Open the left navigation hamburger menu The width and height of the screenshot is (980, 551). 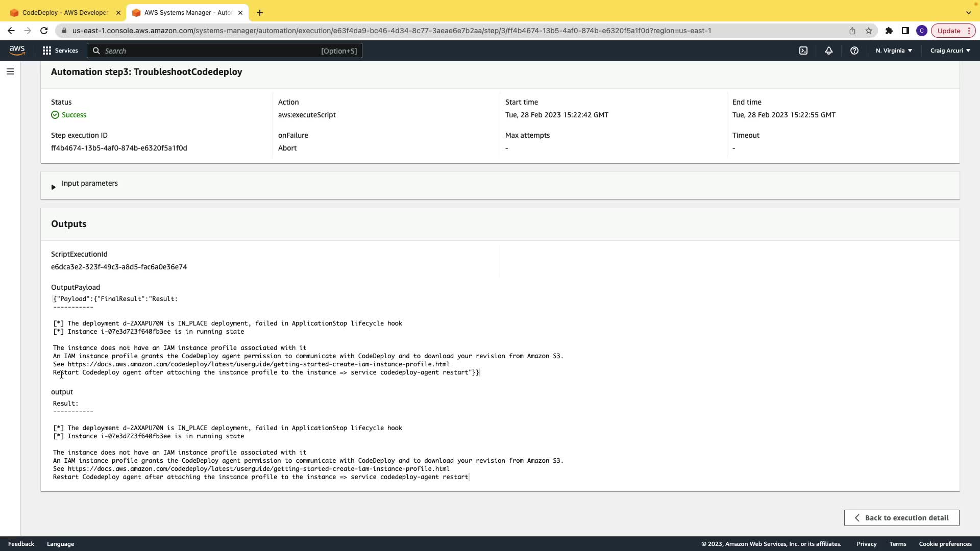(10, 71)
